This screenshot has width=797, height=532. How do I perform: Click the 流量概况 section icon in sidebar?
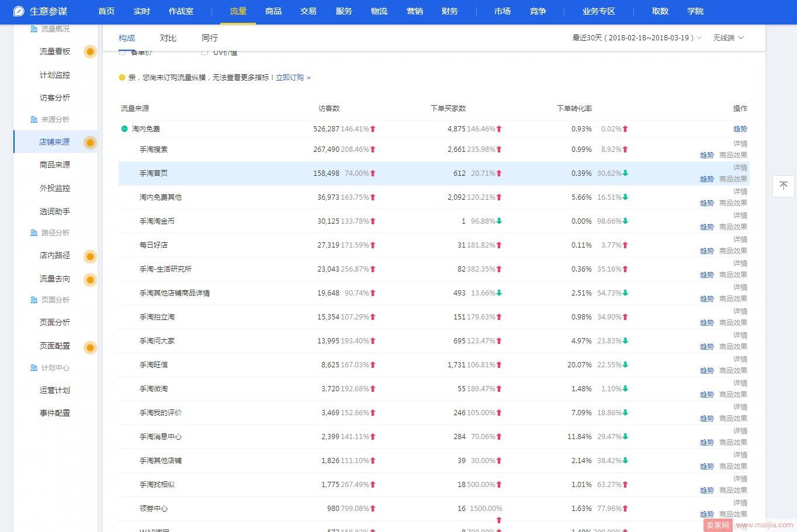click(33, 29)
